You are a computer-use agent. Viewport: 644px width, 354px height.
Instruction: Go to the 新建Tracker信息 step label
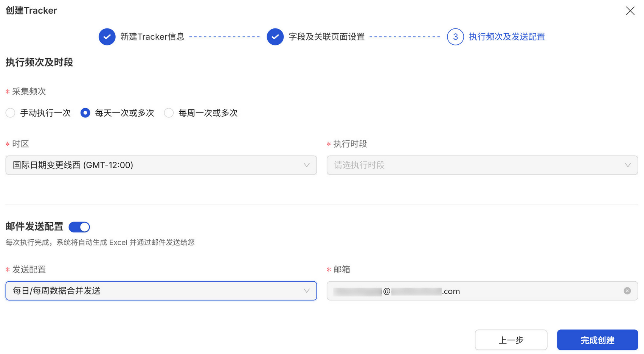point(152,37)
